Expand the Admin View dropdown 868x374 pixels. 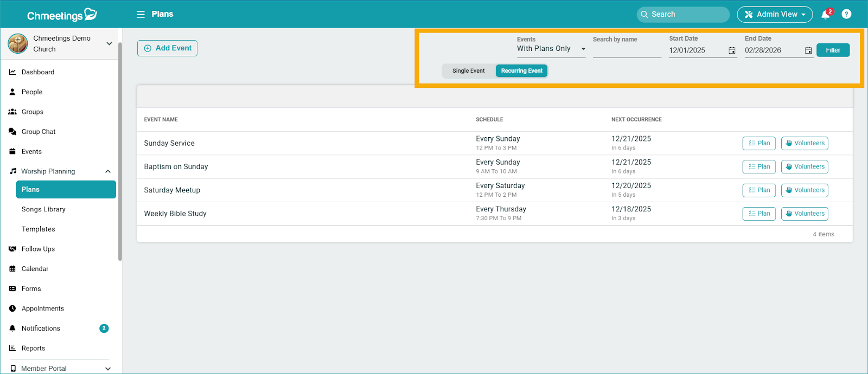pyautogui.click(x=774, y=15)
